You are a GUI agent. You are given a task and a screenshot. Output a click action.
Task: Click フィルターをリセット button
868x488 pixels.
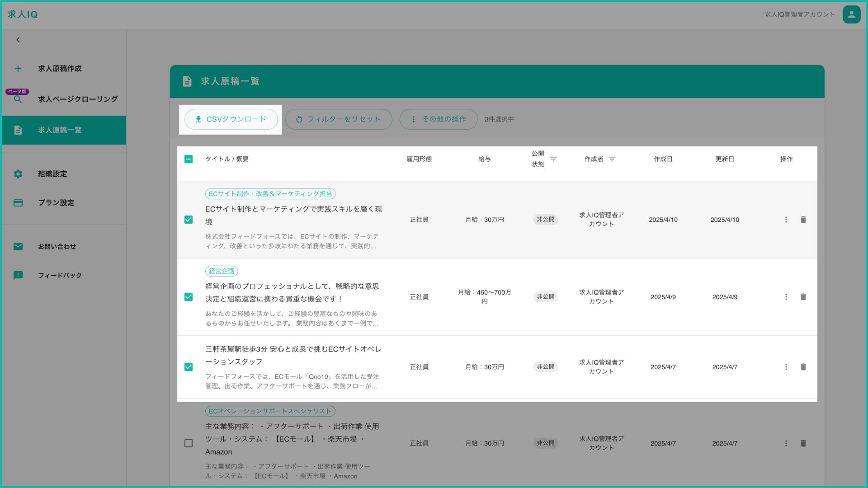(x=338, y=119)
